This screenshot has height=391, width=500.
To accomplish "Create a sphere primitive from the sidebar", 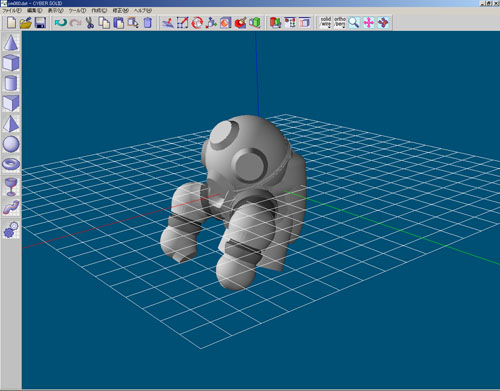I will coord(11,144).
